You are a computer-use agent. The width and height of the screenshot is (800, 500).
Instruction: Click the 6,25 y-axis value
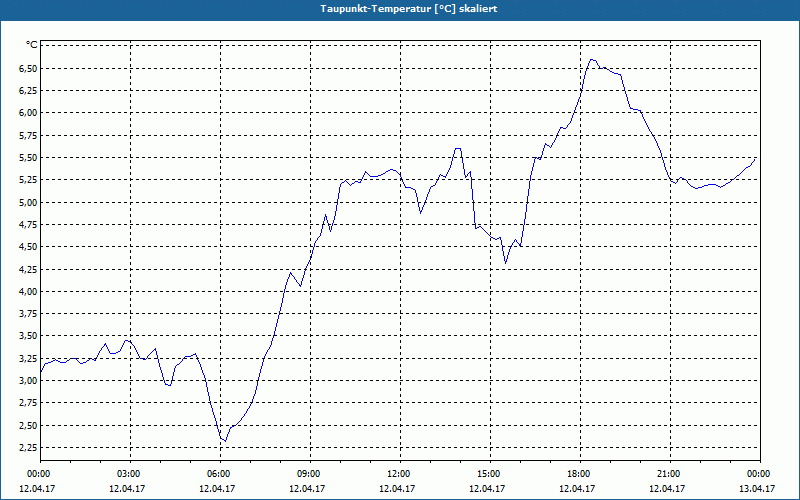click(x=28, y=90)
